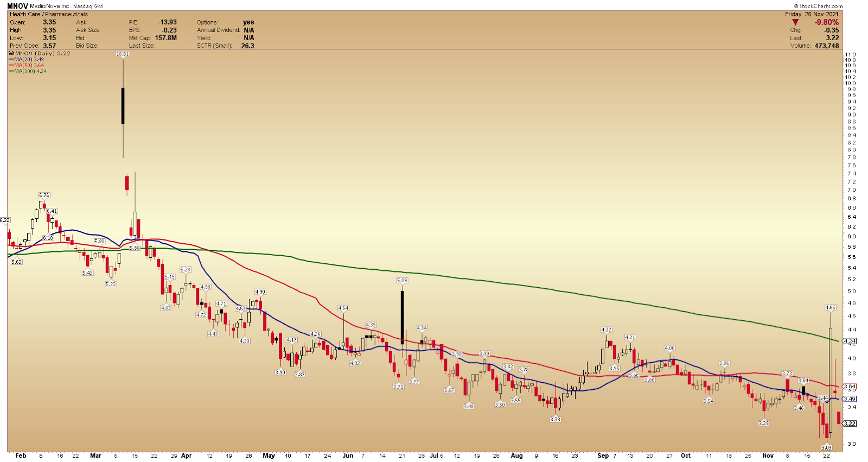Click the EPS value -0.23
Image resolution: width=868 pixels, height=462 pixels.
point(169,30)
